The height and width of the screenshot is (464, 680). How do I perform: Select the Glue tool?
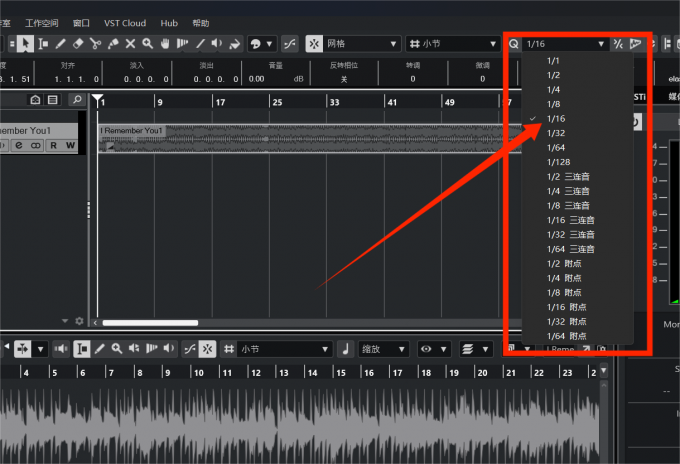pos(113,44)
